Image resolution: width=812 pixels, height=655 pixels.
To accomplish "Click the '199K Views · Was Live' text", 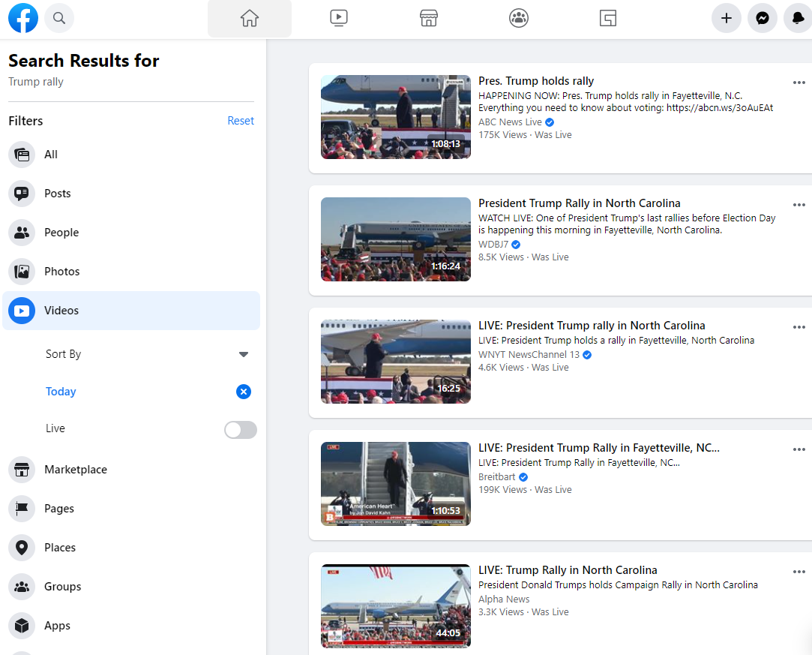I will (525, 490).
